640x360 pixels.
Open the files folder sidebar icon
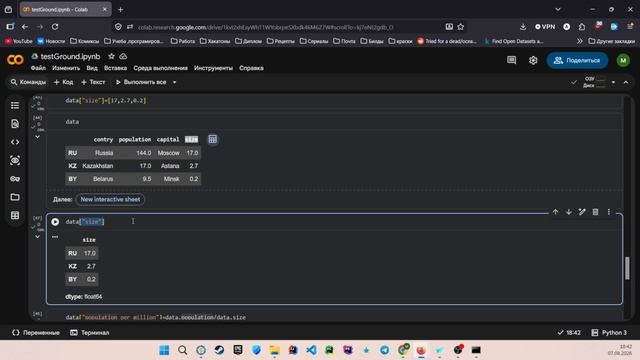[x=15, y=197]
